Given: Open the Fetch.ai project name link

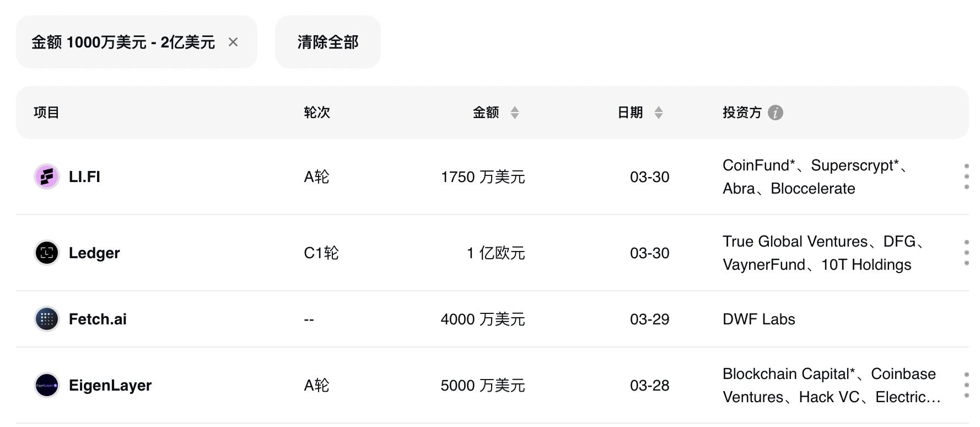Looking at the screenshot, I should click(98, 319).
